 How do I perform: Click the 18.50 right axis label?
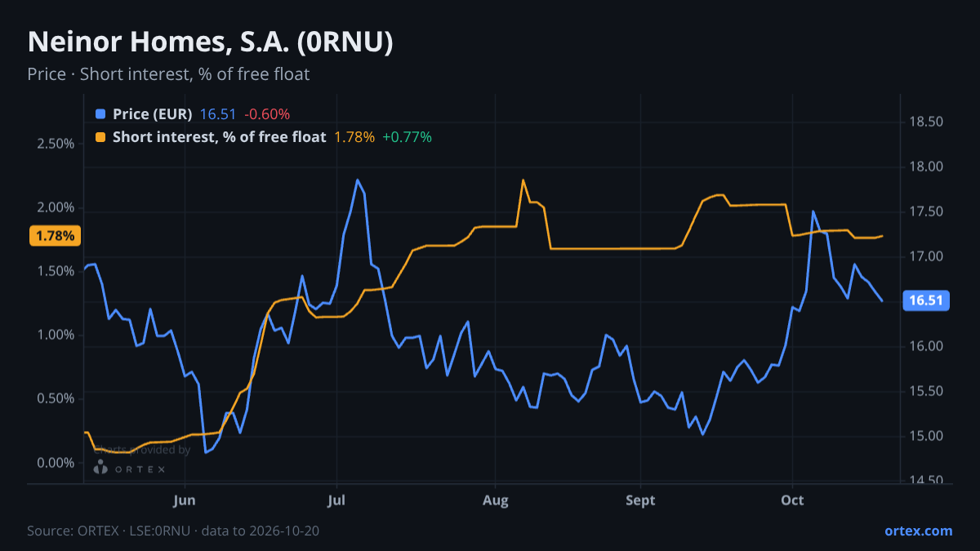point(926,122)
